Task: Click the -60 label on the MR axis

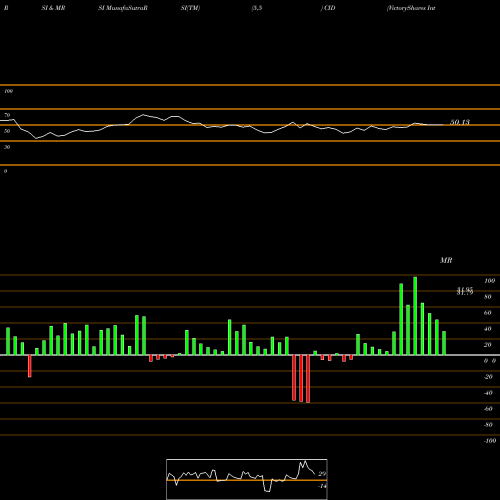Action: tap(488, 409)
